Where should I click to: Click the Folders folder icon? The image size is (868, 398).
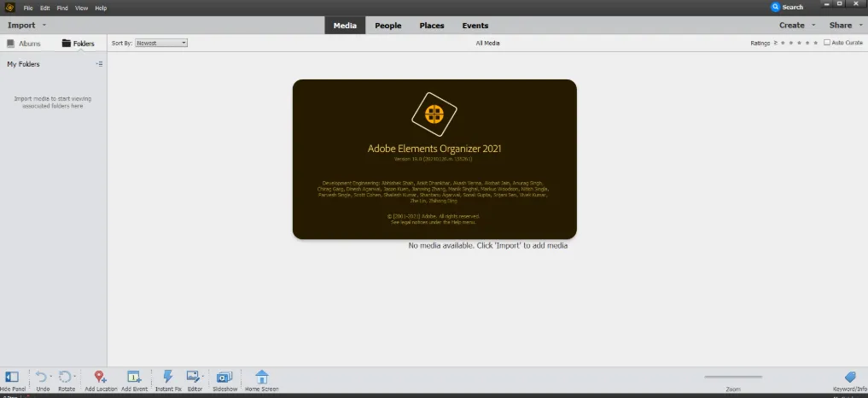coord(67,44)
